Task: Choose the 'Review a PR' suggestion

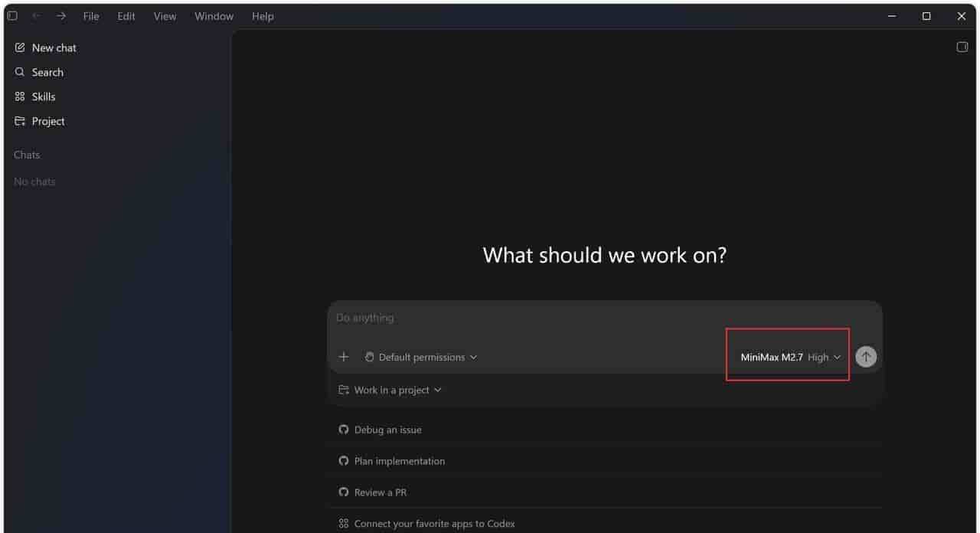Action: coord(605,492)
